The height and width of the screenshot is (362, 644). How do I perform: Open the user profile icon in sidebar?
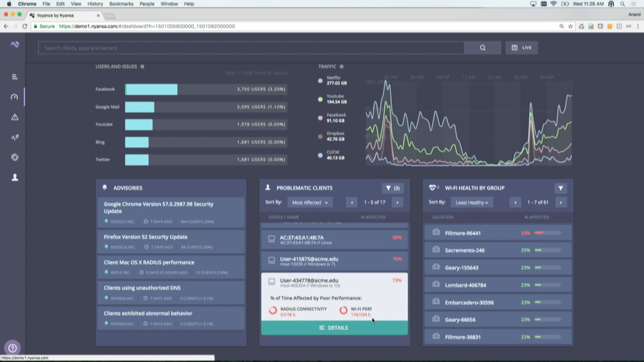pos(15,177)
